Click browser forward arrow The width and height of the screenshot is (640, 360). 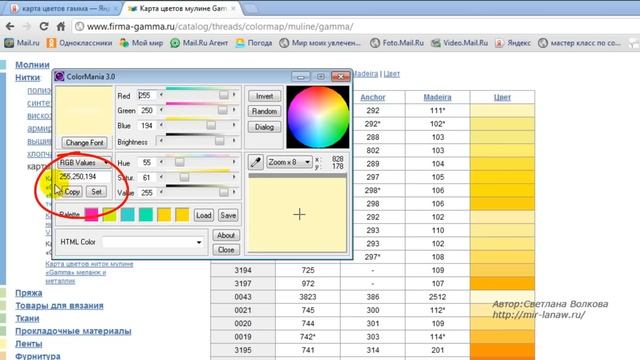(27, 27)
